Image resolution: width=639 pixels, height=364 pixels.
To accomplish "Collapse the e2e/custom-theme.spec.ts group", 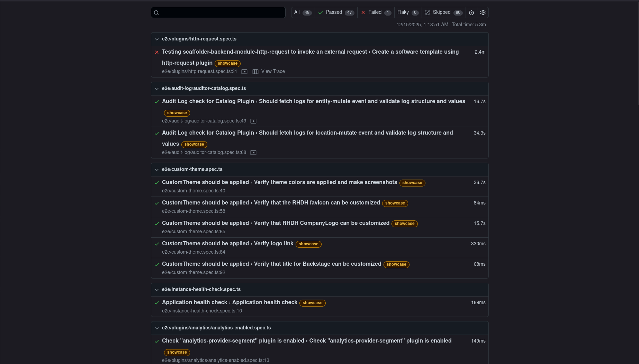I will pos(157,170).
